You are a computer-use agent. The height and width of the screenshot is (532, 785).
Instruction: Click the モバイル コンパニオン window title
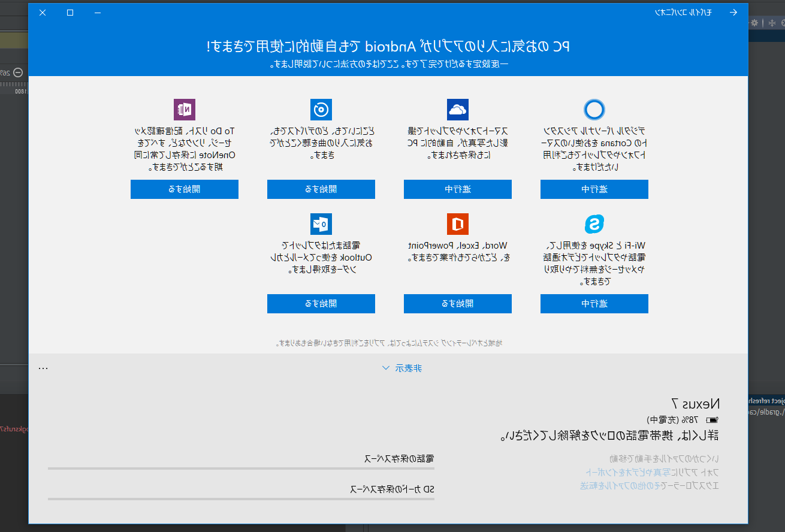tap(683, 12)
